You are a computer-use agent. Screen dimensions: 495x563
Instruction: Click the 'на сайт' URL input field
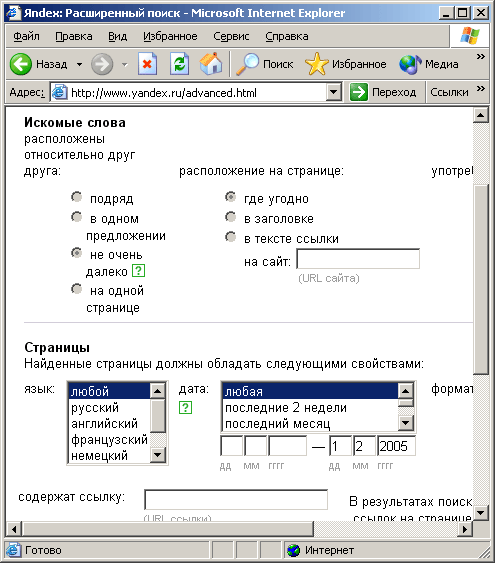(358, 259)
